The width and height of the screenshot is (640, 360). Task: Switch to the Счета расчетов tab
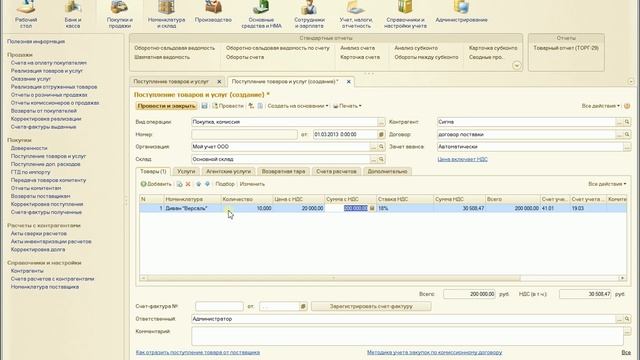(x=336, y=171)
